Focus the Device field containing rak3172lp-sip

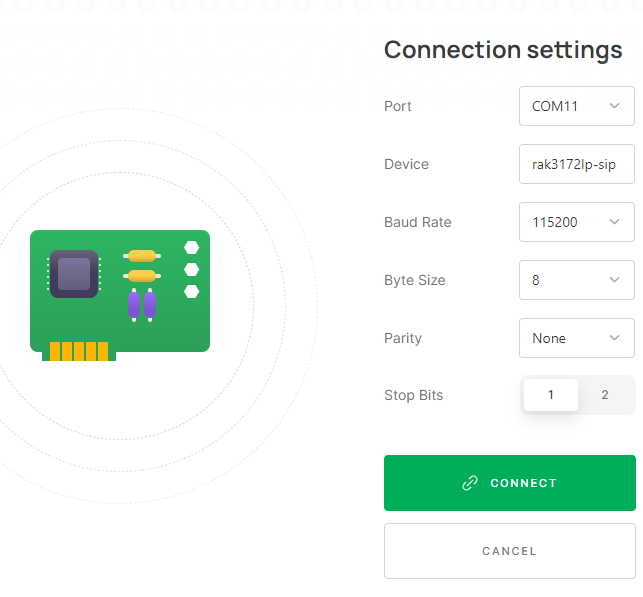(576, 164)
